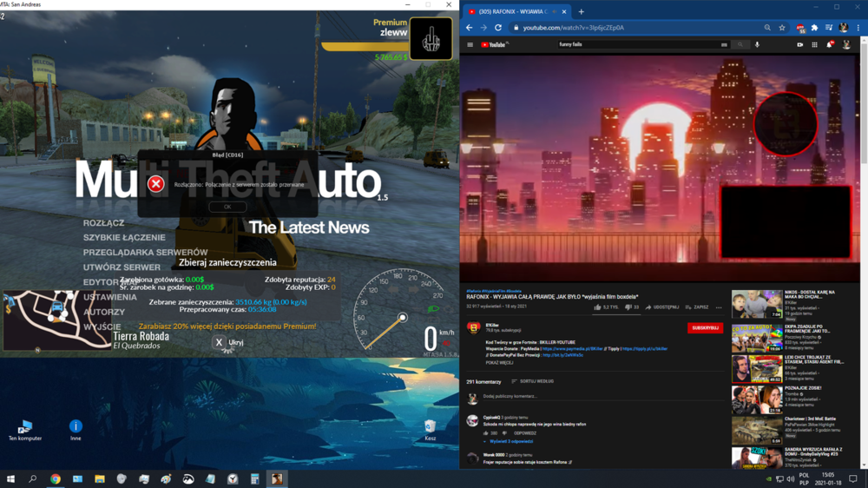This screenshot has width=868, height=488.
Task: Open the YouTube apps grid icon
Action: (814, 45)
